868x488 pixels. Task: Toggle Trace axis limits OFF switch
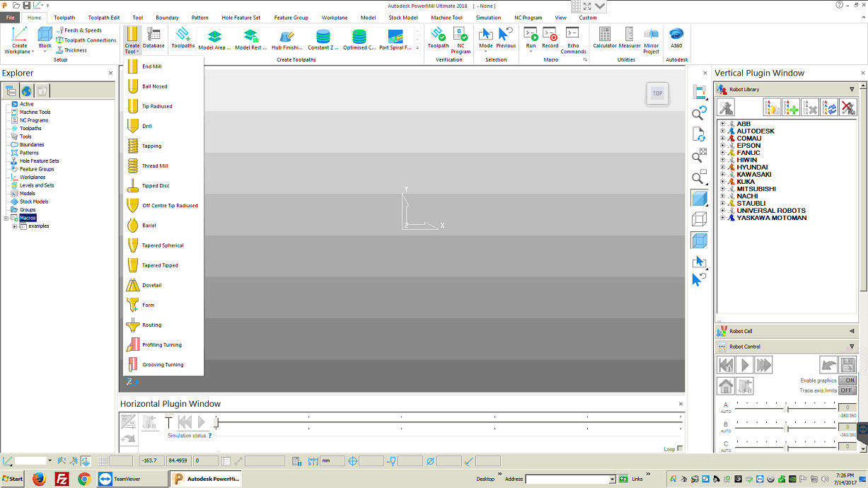(x=847, y=390)
